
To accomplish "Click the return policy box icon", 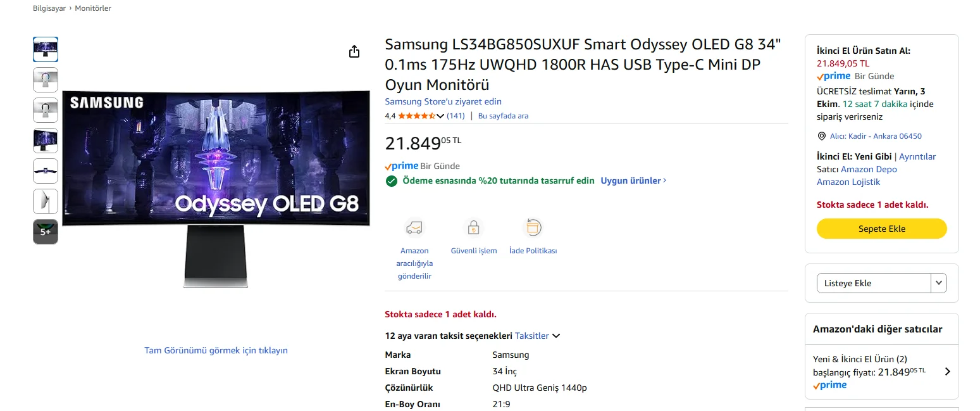I will point(533,227).
